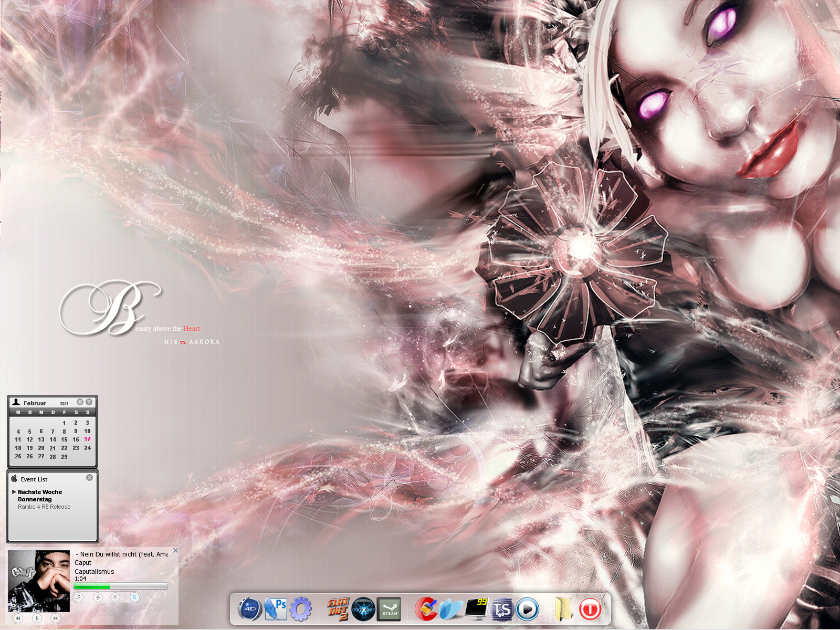Select February 17 in the calendar
Viewport: 840px width, 630px height.
(87, 439)
